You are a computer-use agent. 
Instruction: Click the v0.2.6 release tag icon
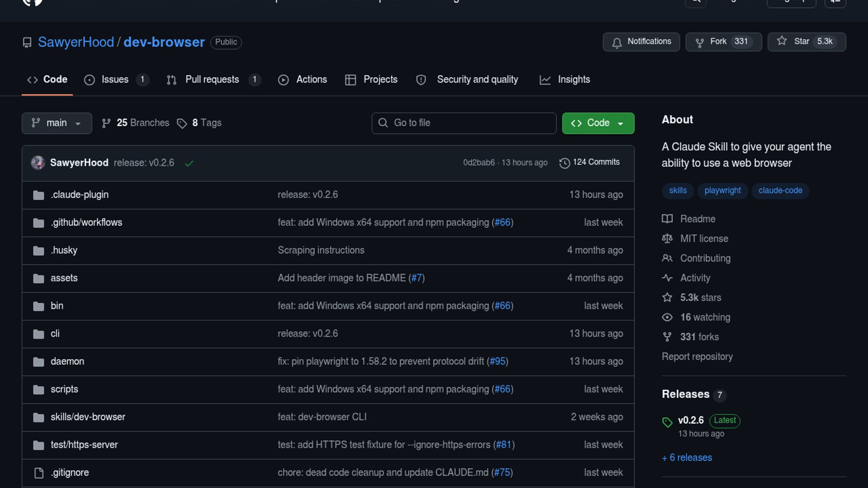tap(667, 422)
